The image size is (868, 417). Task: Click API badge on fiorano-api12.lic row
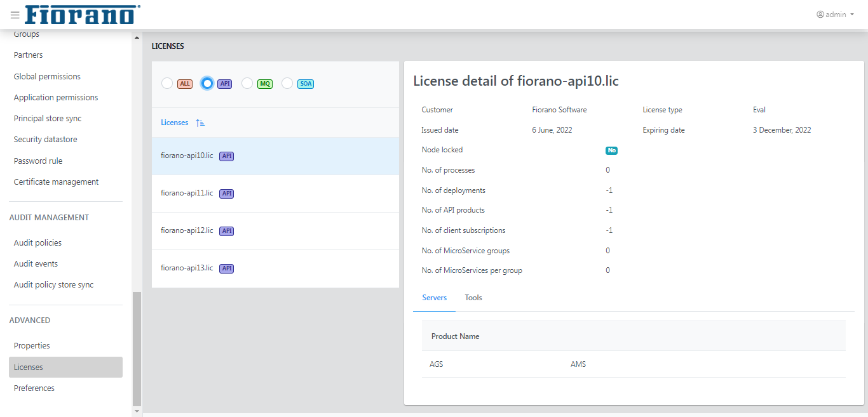coord(226,231)
